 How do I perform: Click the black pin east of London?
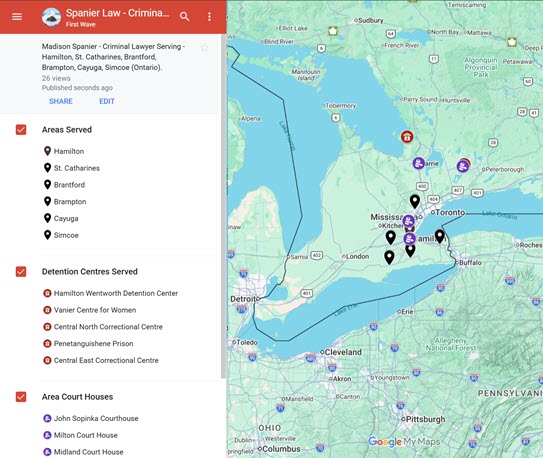(389, 257)
